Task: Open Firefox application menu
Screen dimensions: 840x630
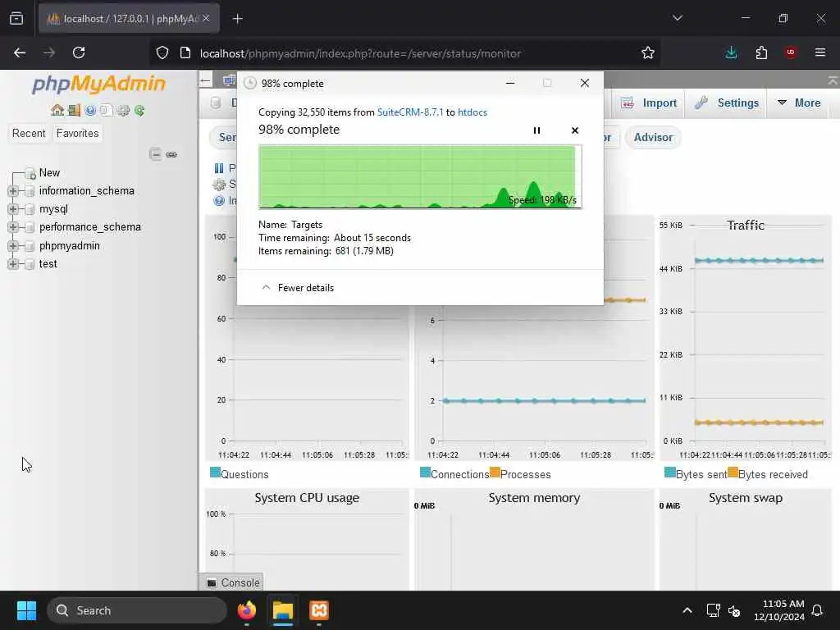Action: point(820,52)
